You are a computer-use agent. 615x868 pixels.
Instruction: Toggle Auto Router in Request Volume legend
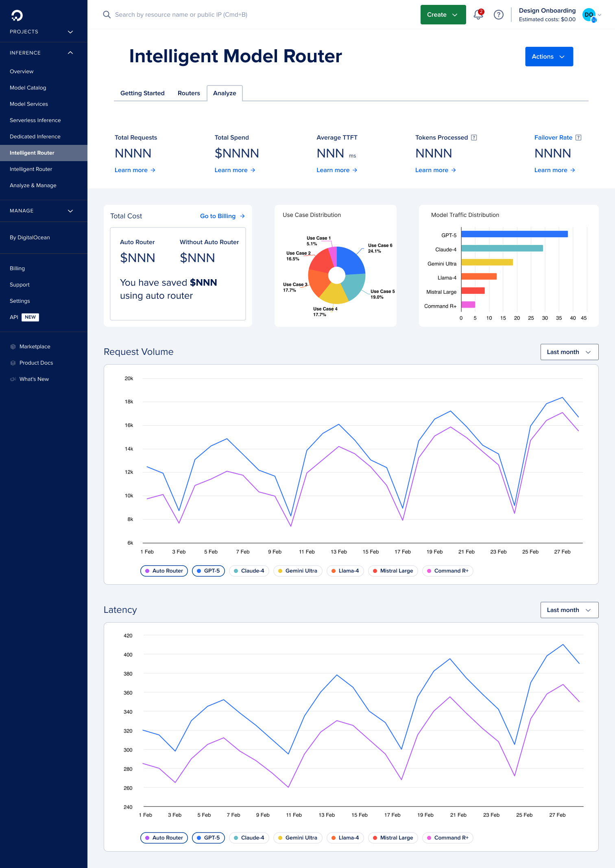tap(164, 571)
